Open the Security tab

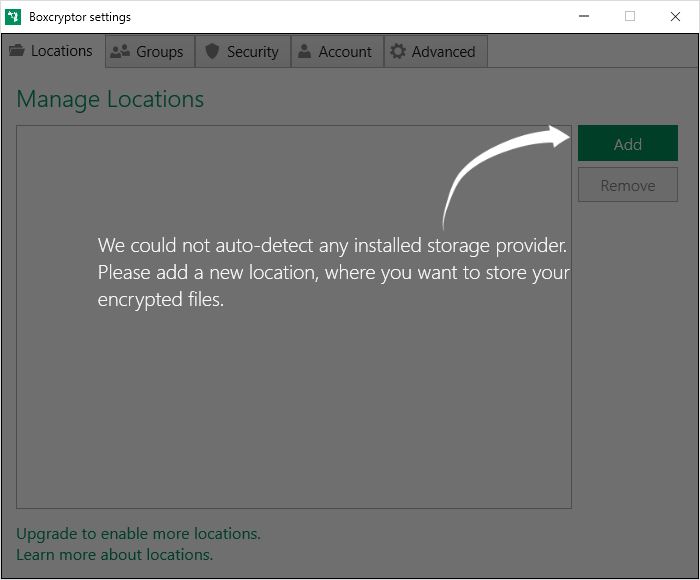tap(243, 52)
